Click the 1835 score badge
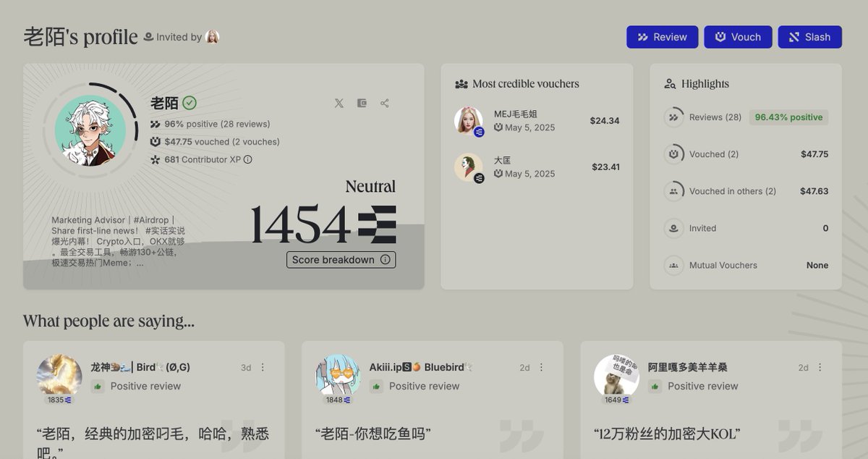 59,400
